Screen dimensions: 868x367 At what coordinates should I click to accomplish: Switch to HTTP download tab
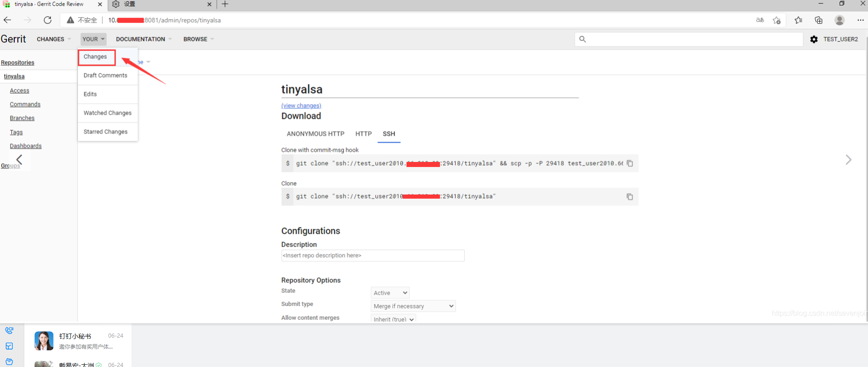363,134
